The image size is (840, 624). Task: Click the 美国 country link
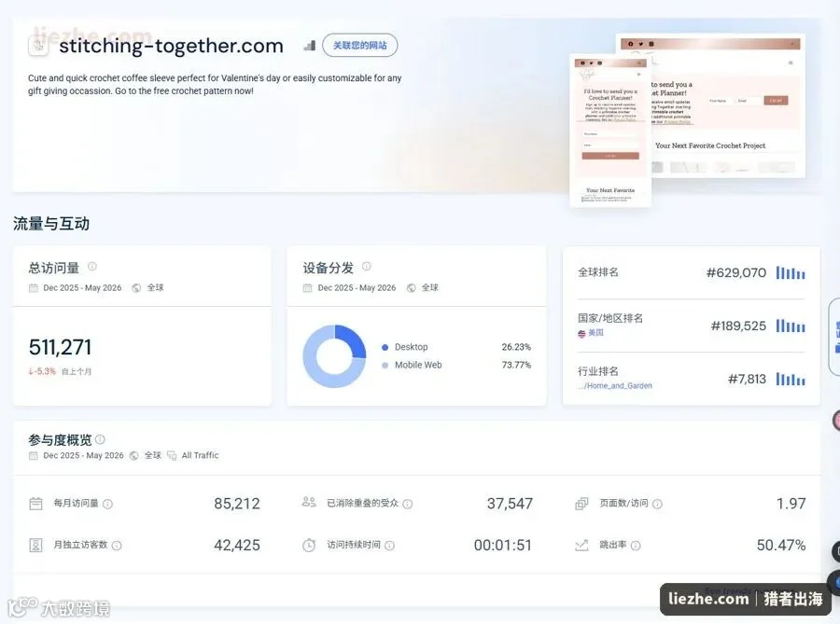591,333
